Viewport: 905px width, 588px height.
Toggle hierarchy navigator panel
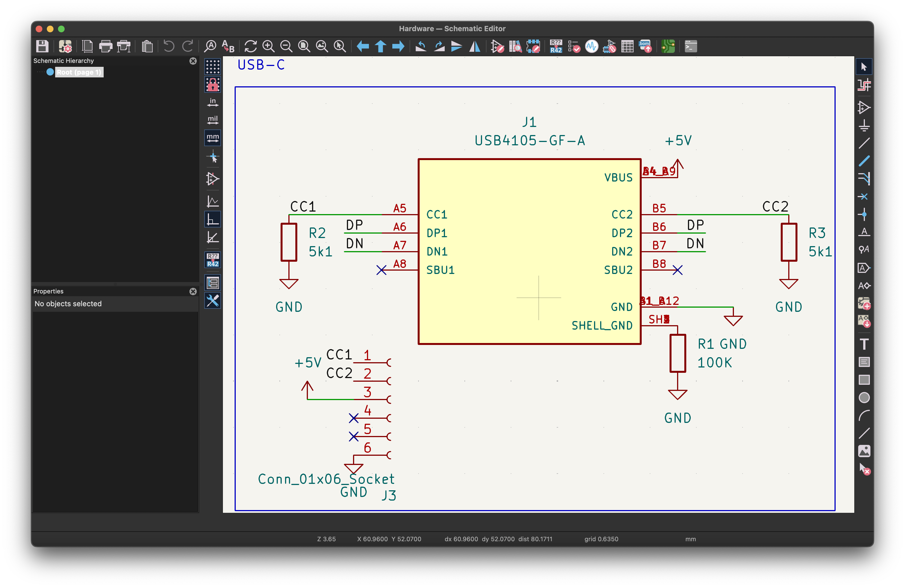click(x=213, y=283)
